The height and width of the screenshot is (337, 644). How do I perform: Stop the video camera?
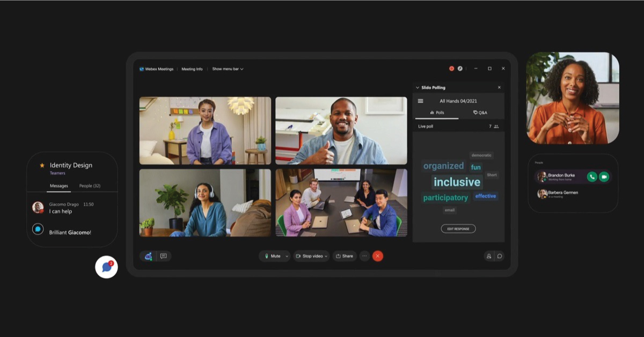[309, 256]
